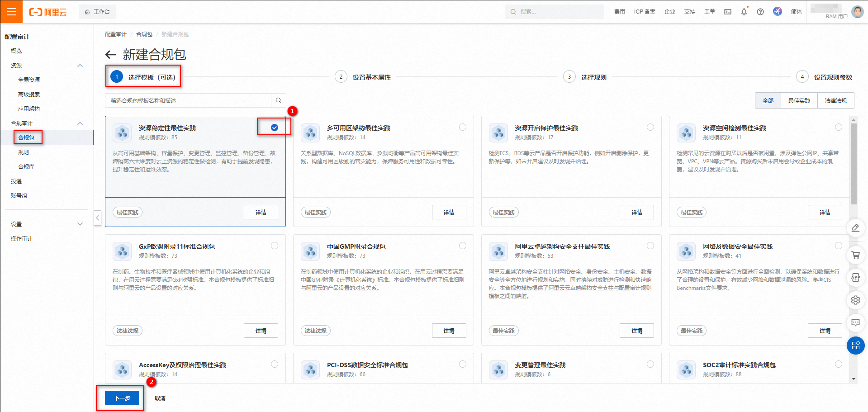Focus the 筛选合规包模板名称和描述 input field

pyautogui.click(x=188, y=100)
